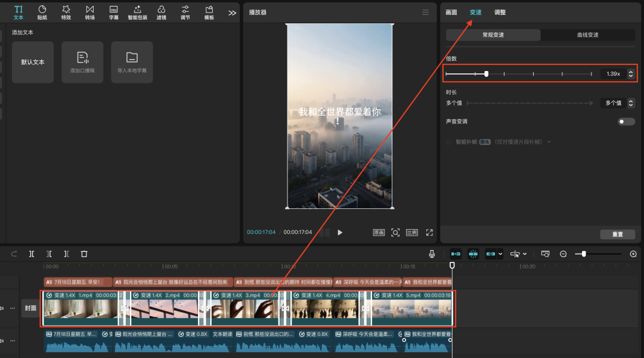Toggle the main track magnet button
This screenshot has width=644, height=358.
[x=456, y=254]
